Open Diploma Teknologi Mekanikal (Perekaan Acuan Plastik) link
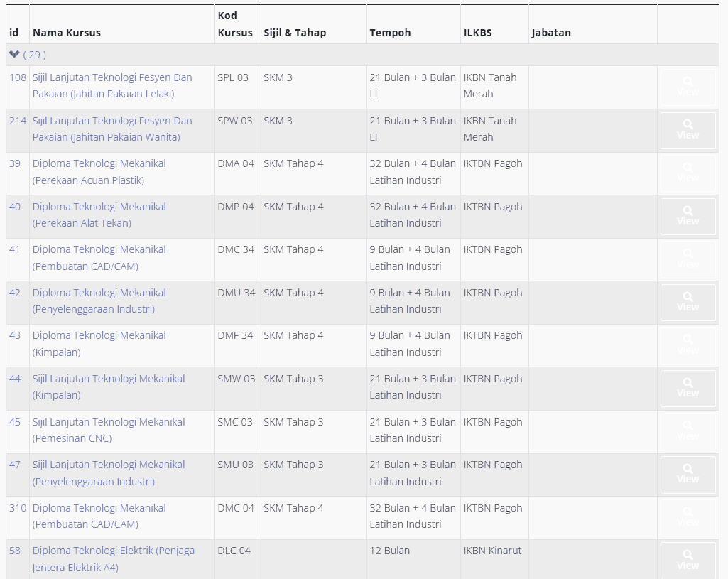This screenshot has height=579, width=728. pos(99,172)
